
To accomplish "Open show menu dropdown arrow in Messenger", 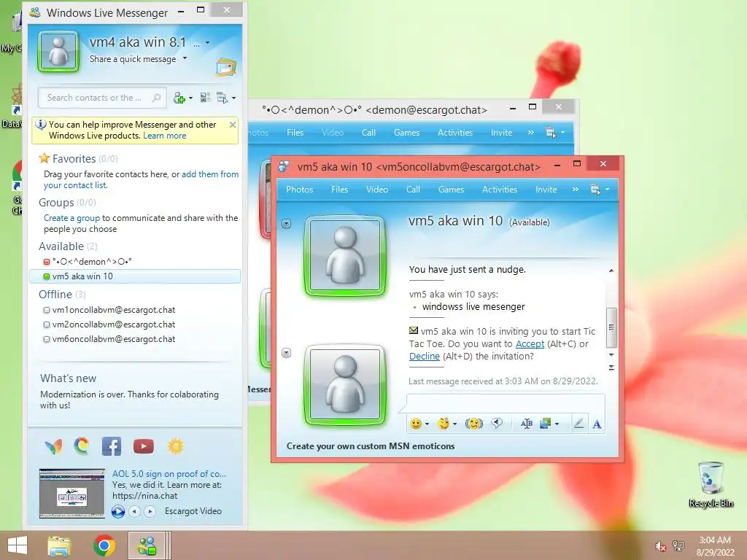I will point(233,98).
